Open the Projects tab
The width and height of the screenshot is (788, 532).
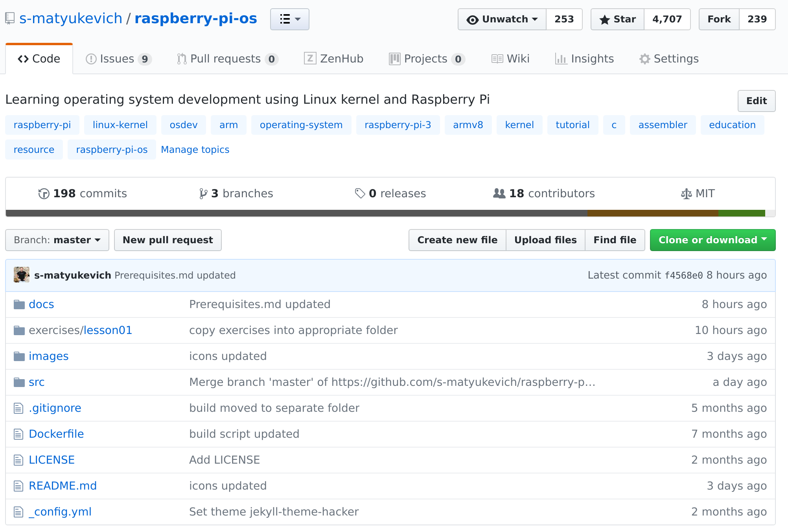(x=427, y=59)
